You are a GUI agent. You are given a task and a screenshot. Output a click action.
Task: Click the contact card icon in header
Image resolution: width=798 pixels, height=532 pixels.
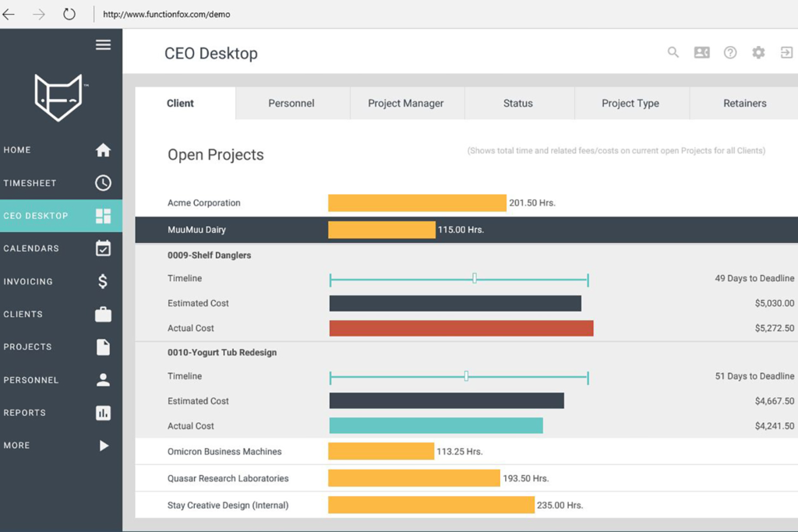(701, 53)
